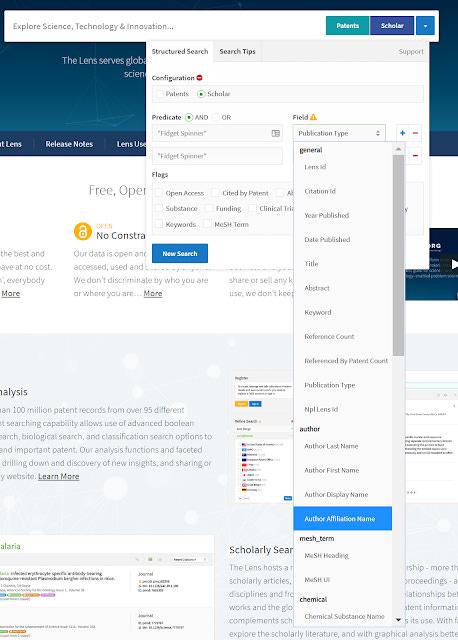Click the New Search button
Viewport: 458px width, 640px height.
[180, 253]
